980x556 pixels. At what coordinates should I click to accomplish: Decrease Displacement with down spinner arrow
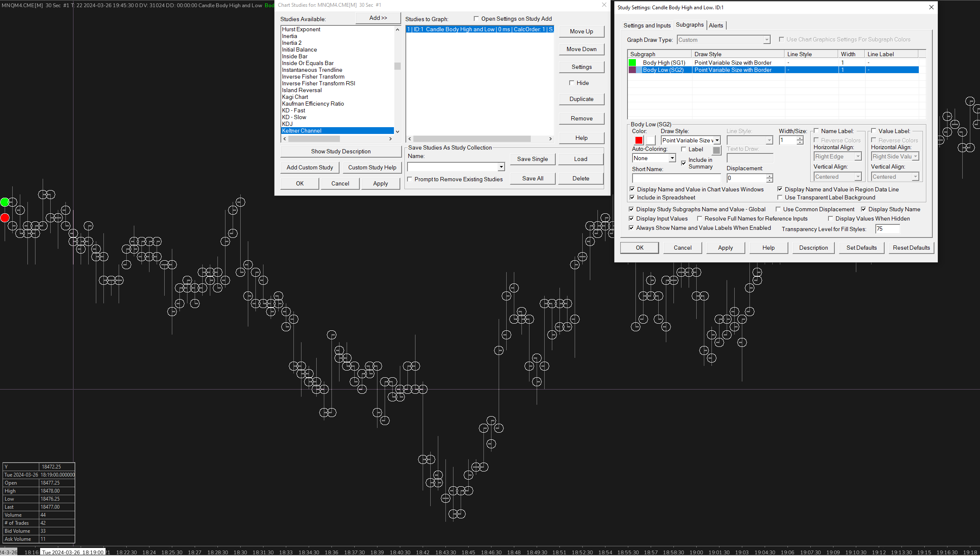coord(769,180)
